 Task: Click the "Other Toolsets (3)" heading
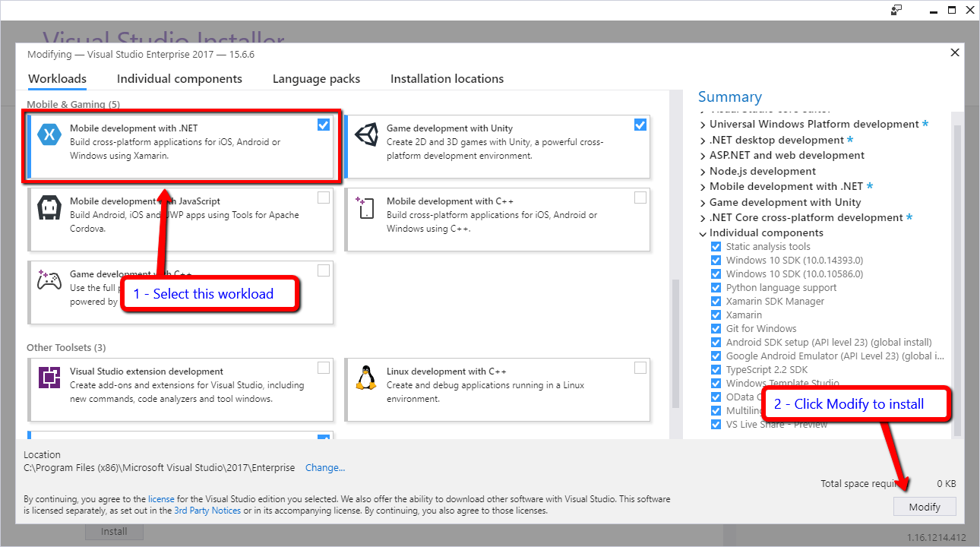pos(66,347)
